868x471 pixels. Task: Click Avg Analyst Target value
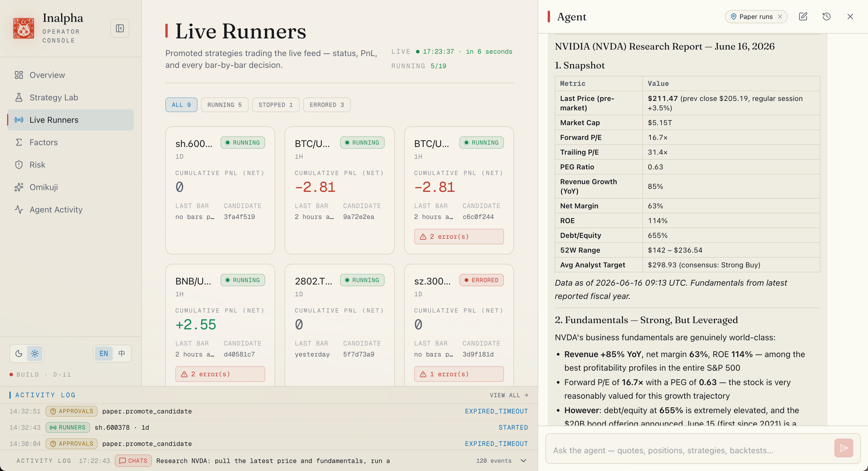coord(704,265)
